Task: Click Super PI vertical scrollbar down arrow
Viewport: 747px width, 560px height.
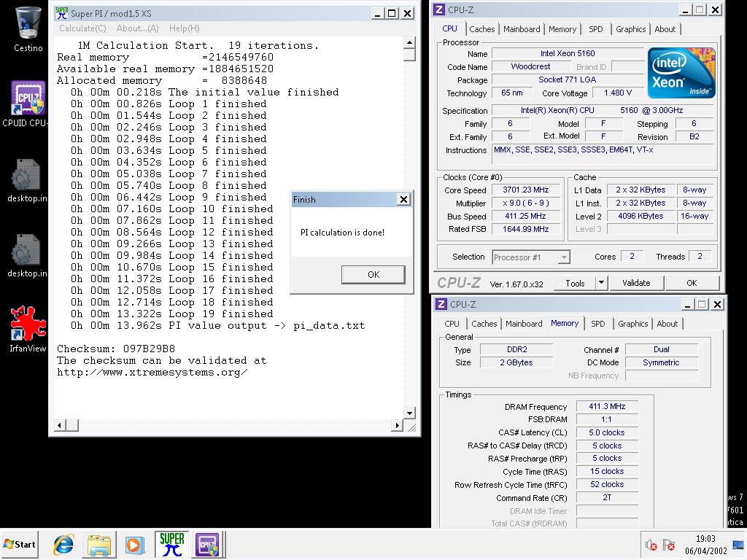Action: pos(409,413)
